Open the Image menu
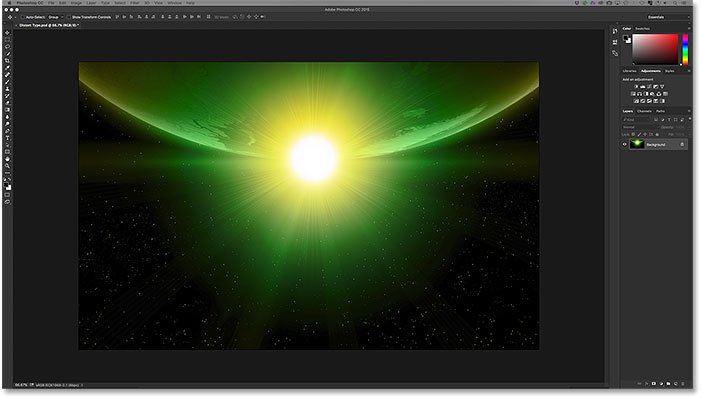The height and width of the screenshot is (398, 701). (x=76, y=3)
